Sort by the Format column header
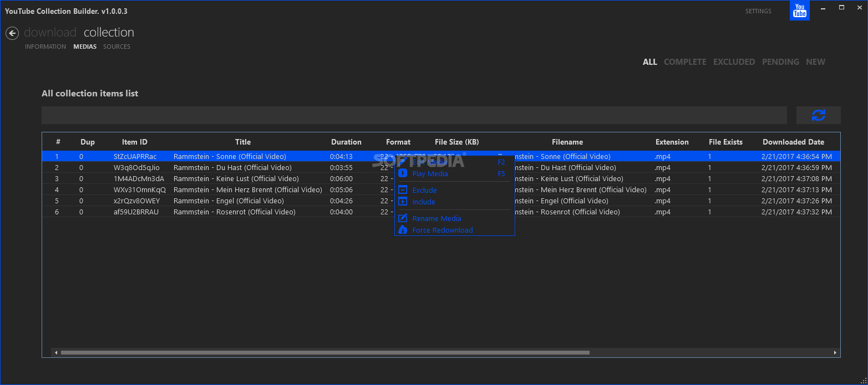This screenshot has height=385, width=868. pos(398,142)
